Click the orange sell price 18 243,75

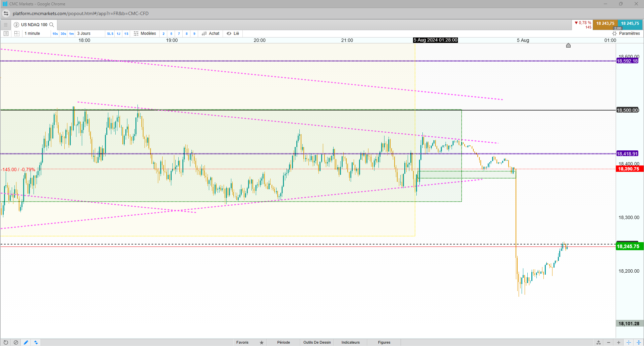tap(605, 24)
